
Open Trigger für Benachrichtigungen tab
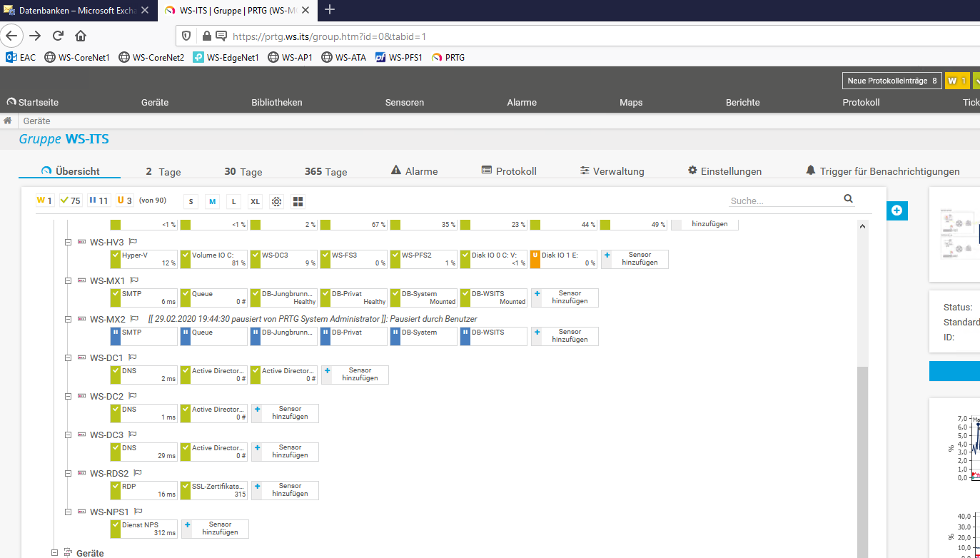883,171
